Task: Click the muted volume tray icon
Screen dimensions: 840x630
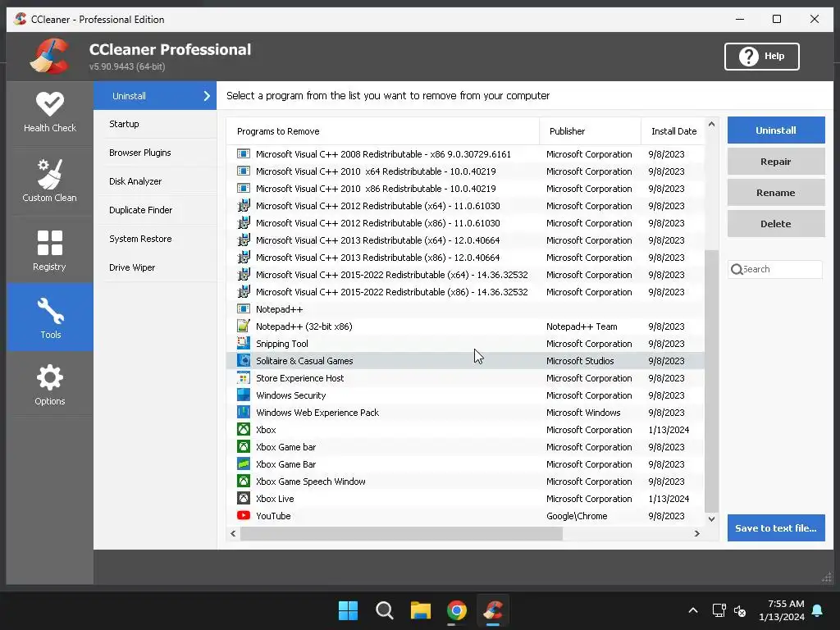Action: point(740,610)
